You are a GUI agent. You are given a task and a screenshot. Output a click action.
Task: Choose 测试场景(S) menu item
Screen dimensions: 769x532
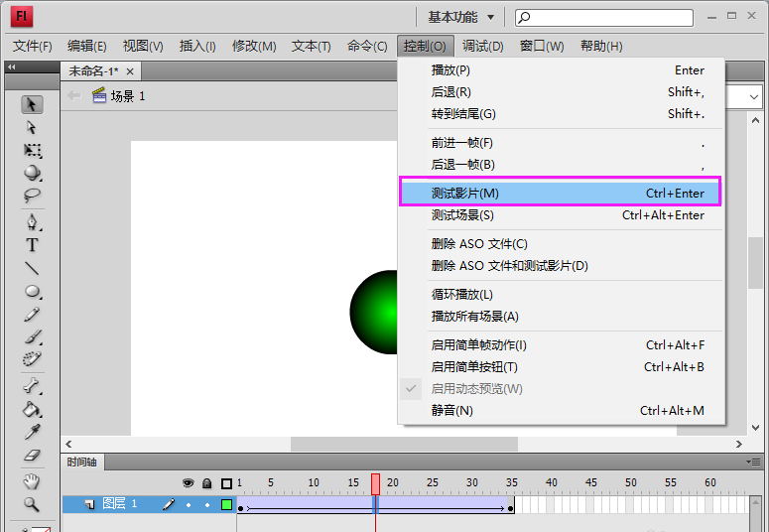[562, 215]
